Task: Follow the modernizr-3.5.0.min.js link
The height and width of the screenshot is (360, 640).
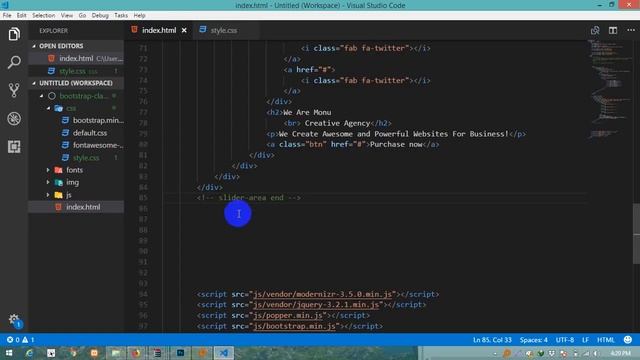Action: (x=322, y=294)
